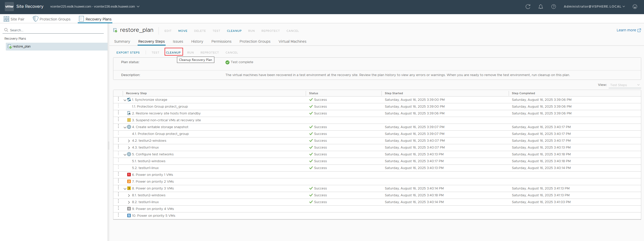Click Cleanup in the plan title toolbar
The height and width of the screenshot is (241, 644).
[234, 31]
